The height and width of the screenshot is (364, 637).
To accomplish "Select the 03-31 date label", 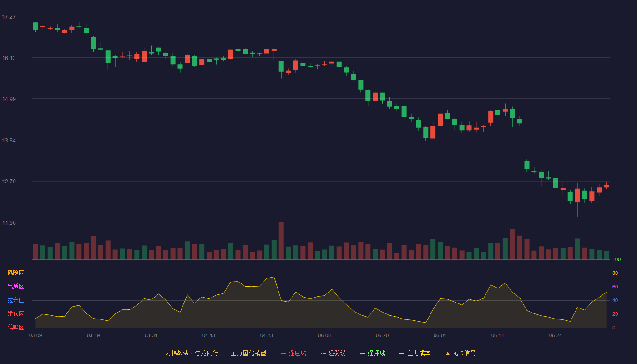I will point(151,335).
